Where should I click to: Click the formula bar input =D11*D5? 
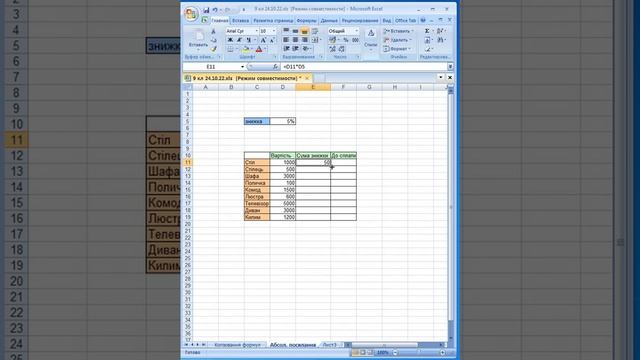point(364,67)
